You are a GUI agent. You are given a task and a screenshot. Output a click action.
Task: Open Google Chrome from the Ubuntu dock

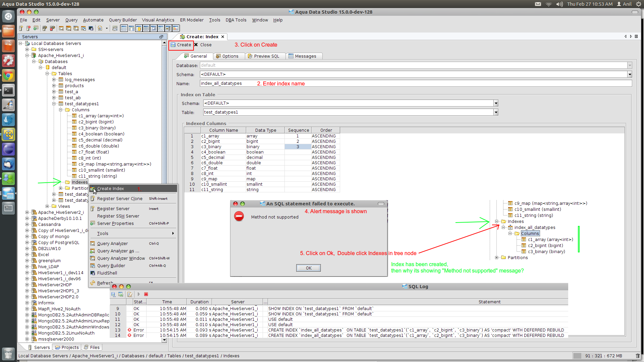point(8,75)
